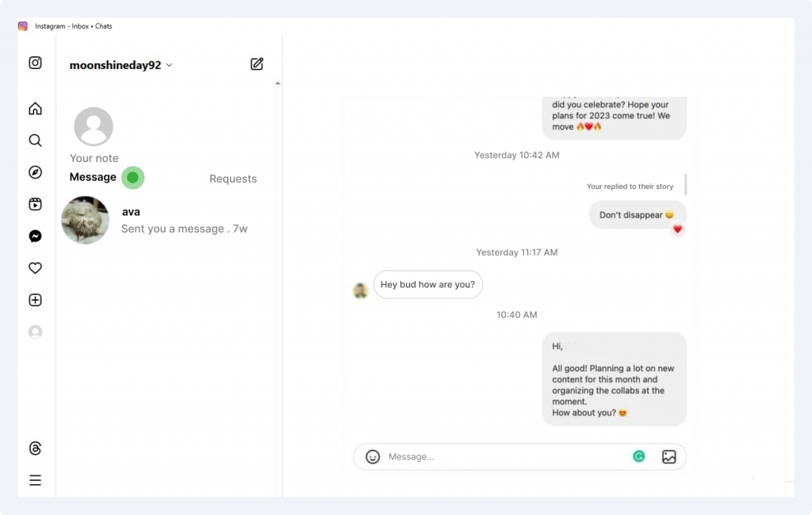Click the Create new post plus icon

point(35,300)
